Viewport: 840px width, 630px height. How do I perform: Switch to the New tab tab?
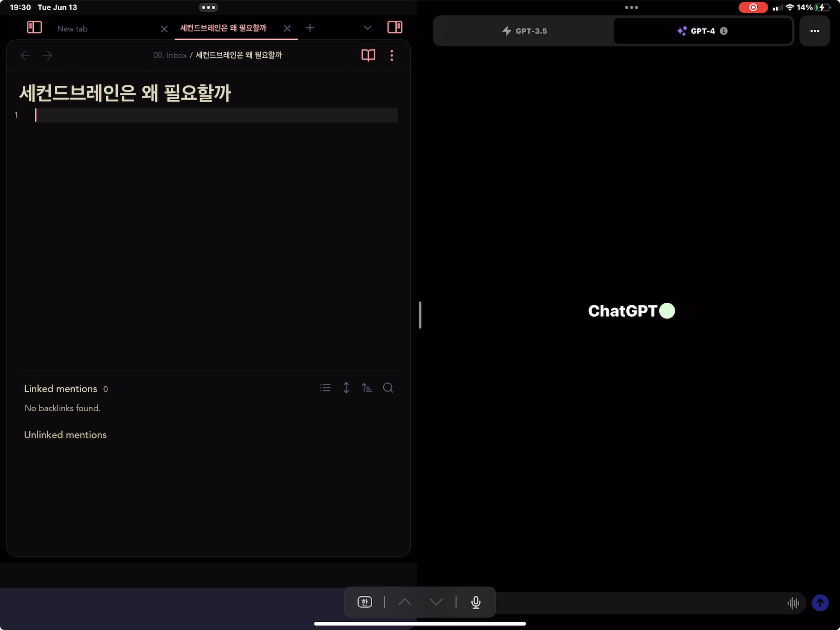click(72, 29)
